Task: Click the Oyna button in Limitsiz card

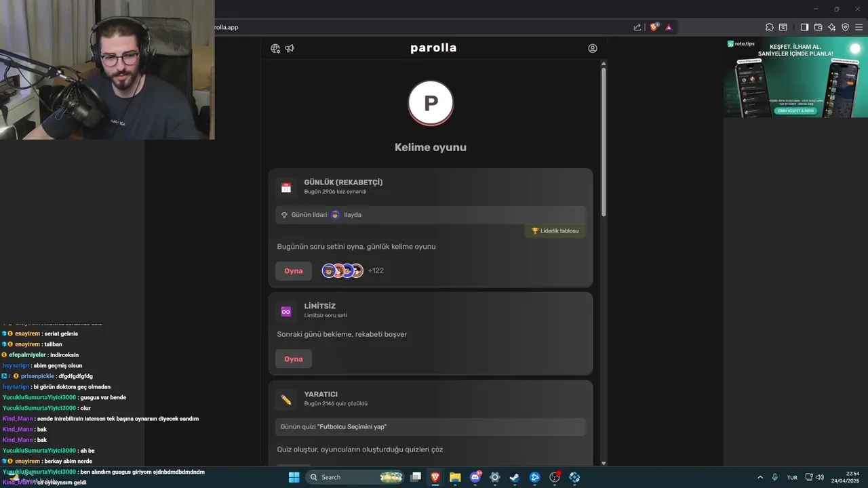Action: click(x=294, y=359)
